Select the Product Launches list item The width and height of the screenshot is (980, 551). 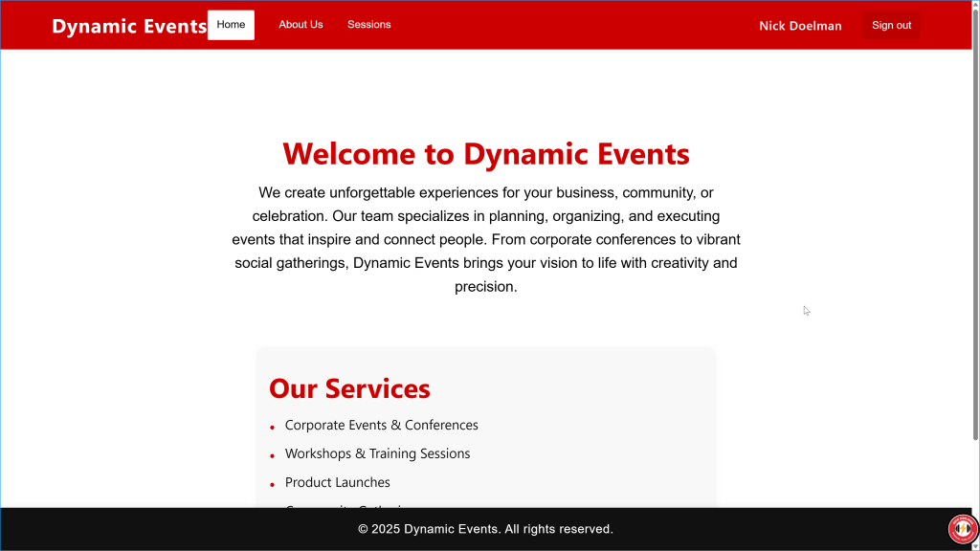337,482
